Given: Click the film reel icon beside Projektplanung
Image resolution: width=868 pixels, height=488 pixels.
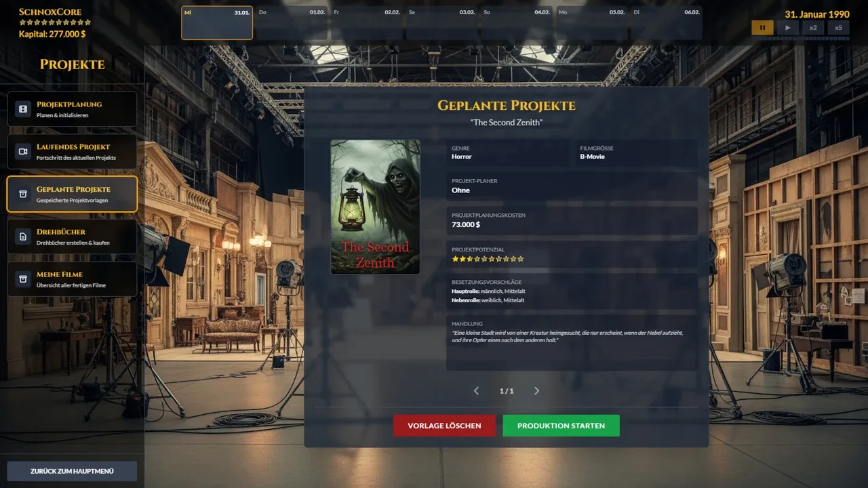Looking at the screenshot, I should pyautogui.click(x=23, y=109).
